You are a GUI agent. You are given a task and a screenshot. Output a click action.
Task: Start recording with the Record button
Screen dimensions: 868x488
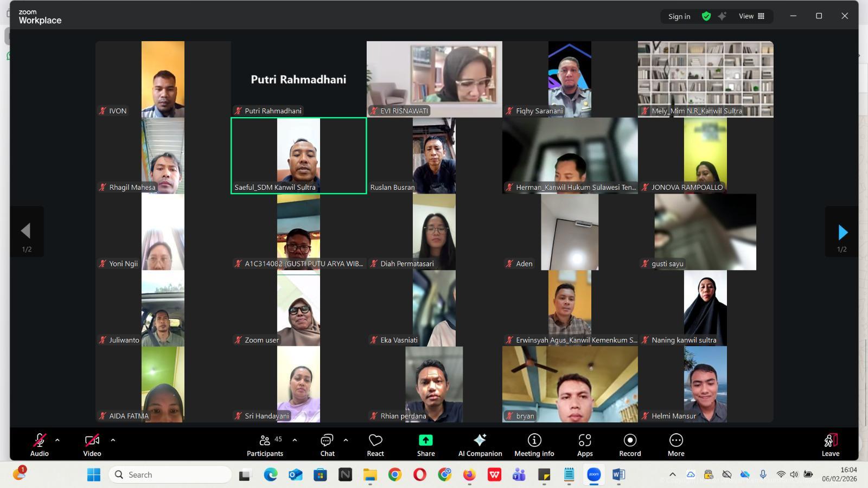[x=630, y=445]
